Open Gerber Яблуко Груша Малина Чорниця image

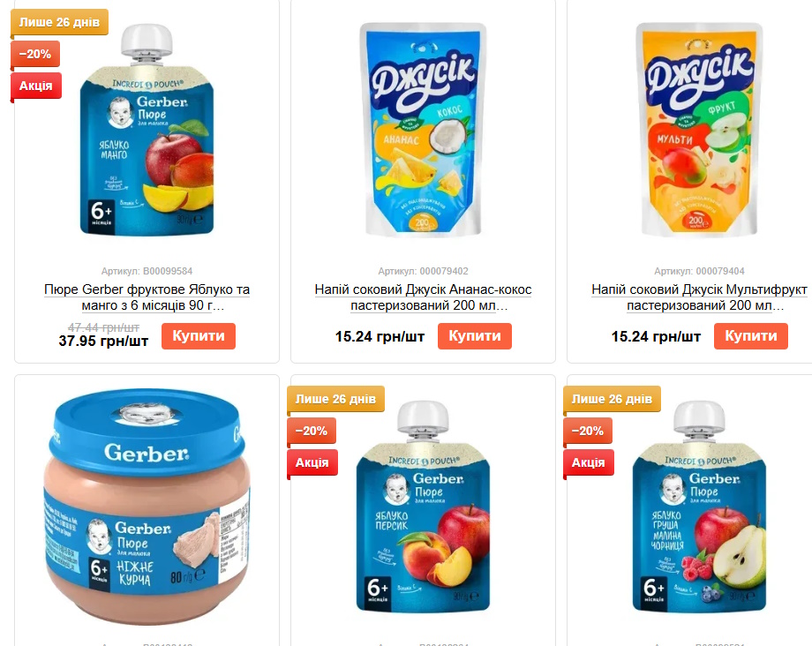pos(699,507)
